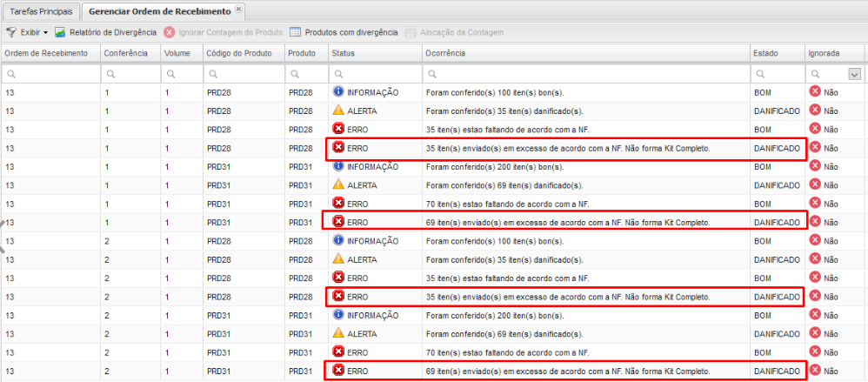
Task: Click Conferência search filter field
Action: 131,74
